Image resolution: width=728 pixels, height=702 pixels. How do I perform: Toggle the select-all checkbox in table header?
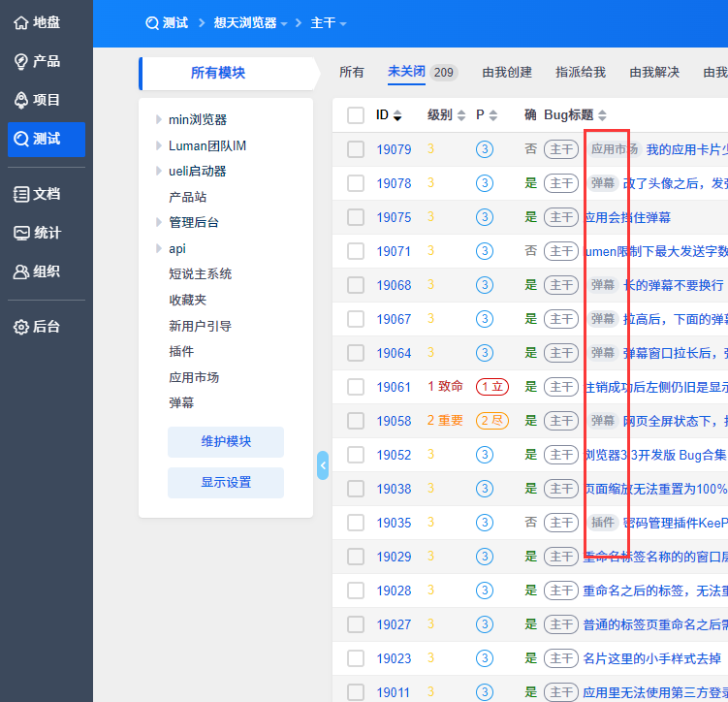click(x=356, y=115)
